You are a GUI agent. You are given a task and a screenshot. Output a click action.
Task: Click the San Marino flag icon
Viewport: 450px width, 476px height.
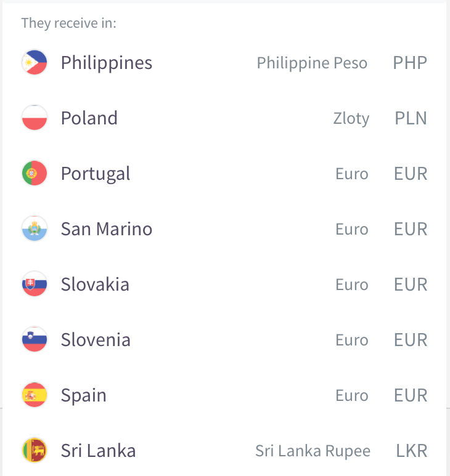35,228
